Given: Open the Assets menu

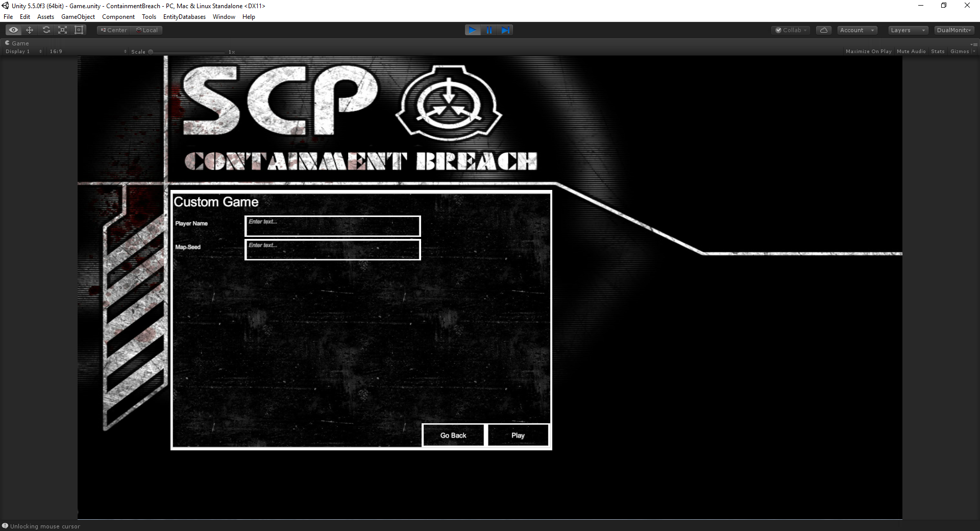Looking at the screenshot, I should (45, 17).
